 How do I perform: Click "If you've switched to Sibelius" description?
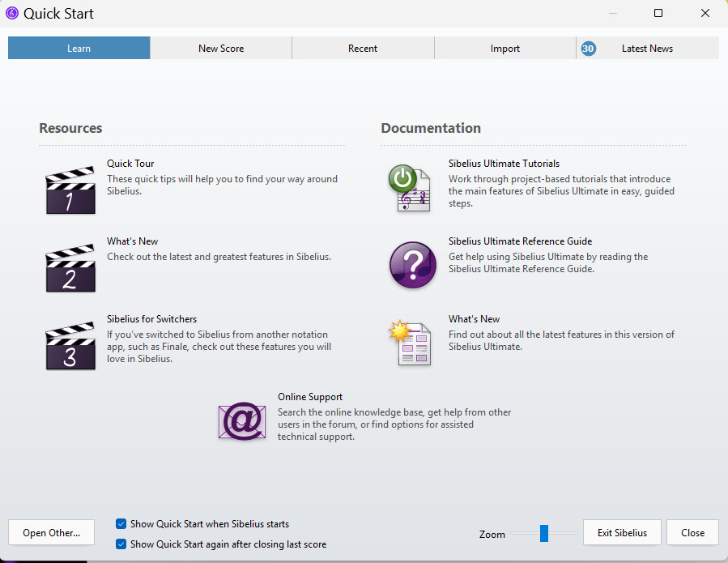coord(219,347)
